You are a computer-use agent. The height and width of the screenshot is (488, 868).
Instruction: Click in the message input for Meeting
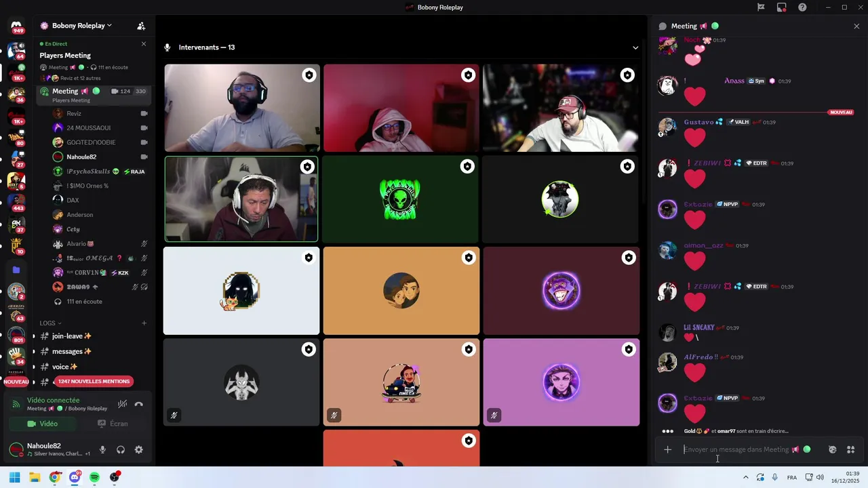(736, 449)
